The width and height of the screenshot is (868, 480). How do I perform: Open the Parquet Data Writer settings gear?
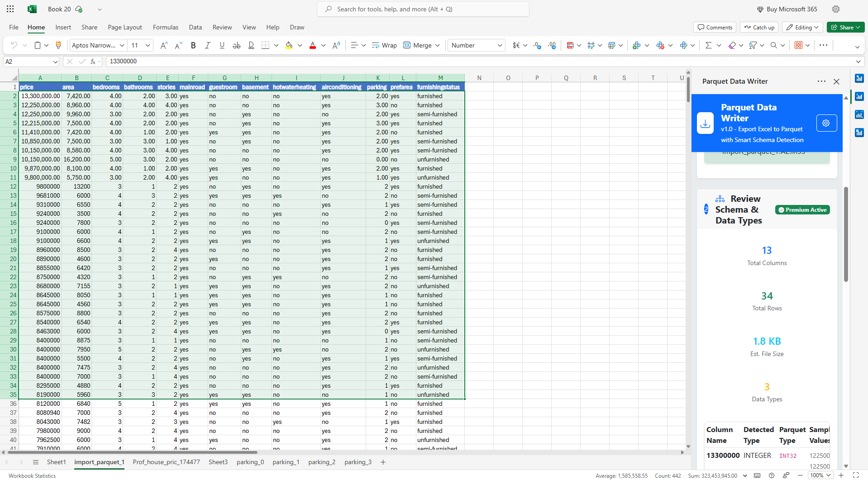[x=826, y=123]
